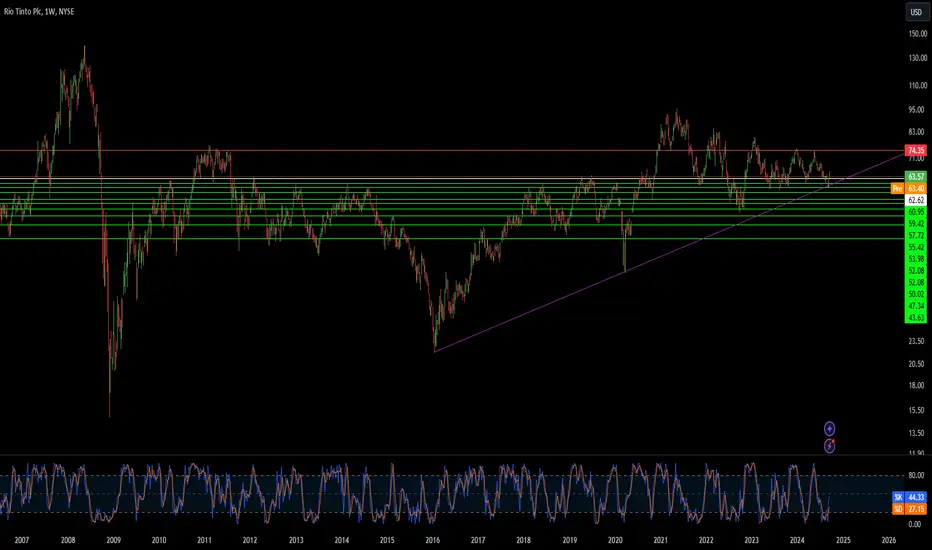
Task: Click the 83.00 price scale value
Action: 916,132
